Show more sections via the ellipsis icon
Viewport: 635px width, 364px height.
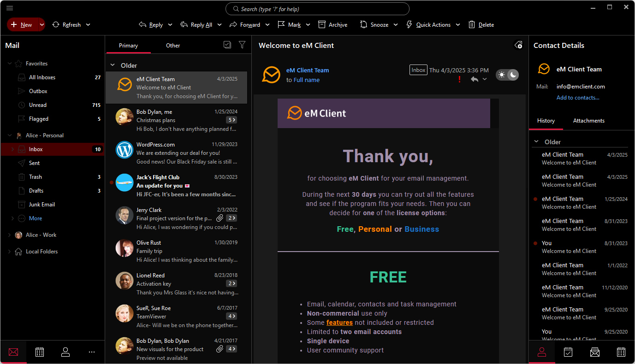click(92, 352)
